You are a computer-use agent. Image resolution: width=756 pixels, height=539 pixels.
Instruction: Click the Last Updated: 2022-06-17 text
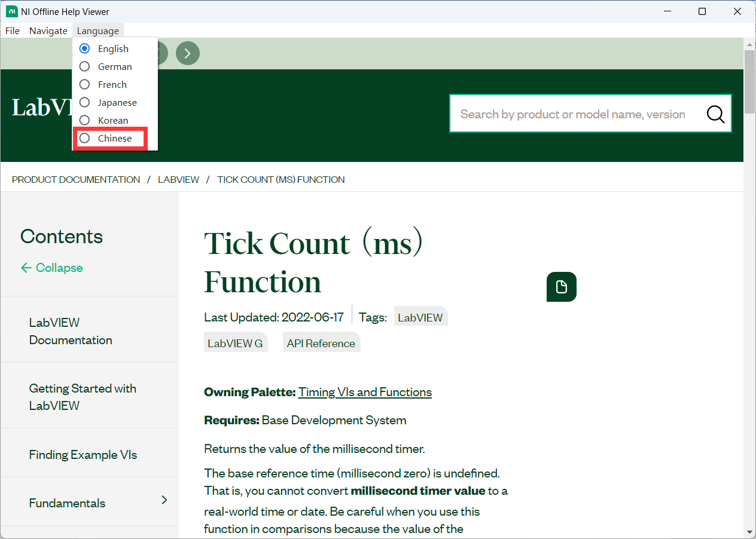click(274, 317)
